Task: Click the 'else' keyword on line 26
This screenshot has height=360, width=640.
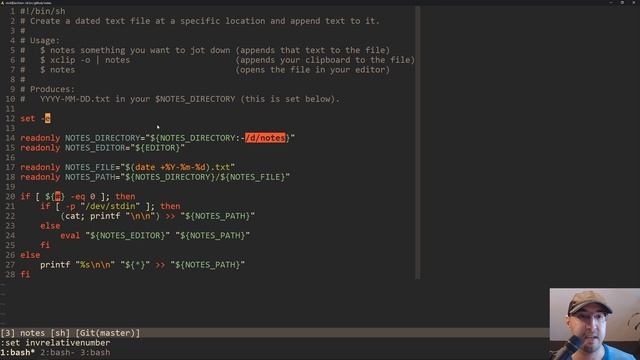Action: click(30, 255)
